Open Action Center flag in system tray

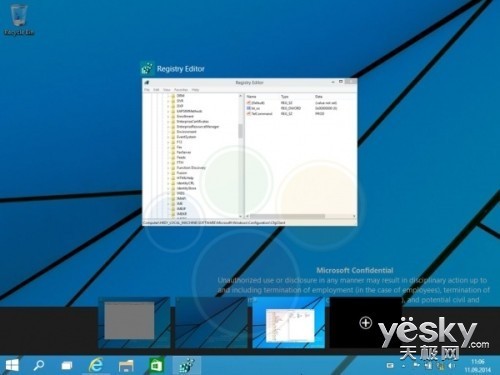[416, 366]
